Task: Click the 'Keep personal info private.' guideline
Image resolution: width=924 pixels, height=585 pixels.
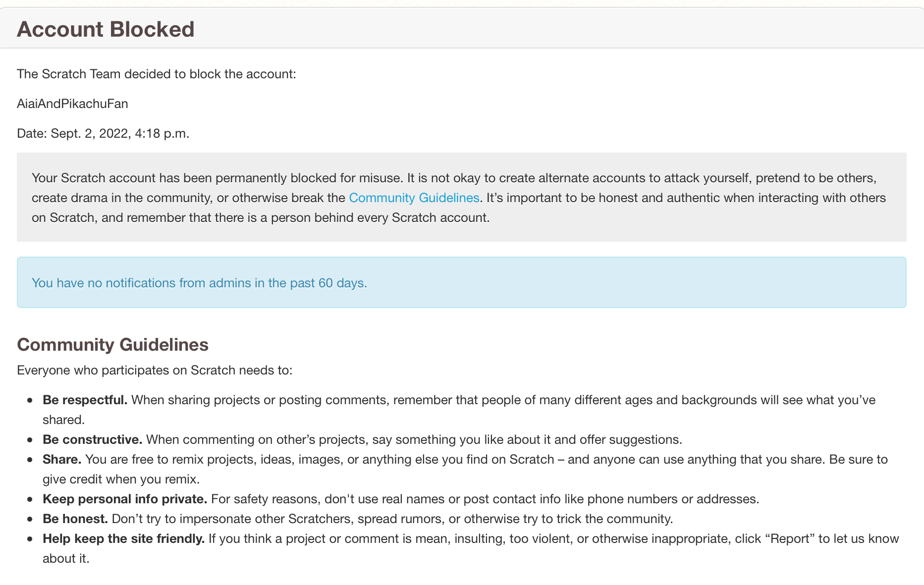Action: click(125, 499)
